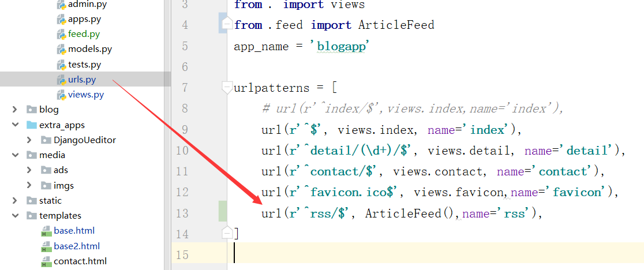
Task: Click name='rss' argument
Action: (x=497, y=213)
